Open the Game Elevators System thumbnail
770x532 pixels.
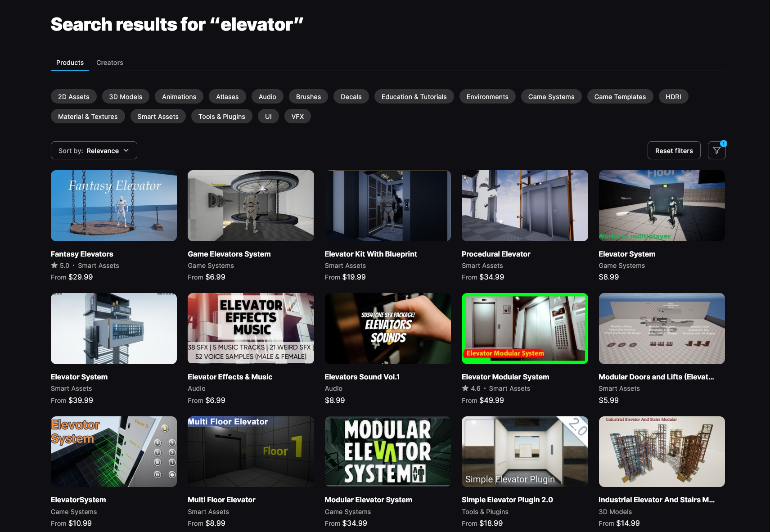click(251, 206)
